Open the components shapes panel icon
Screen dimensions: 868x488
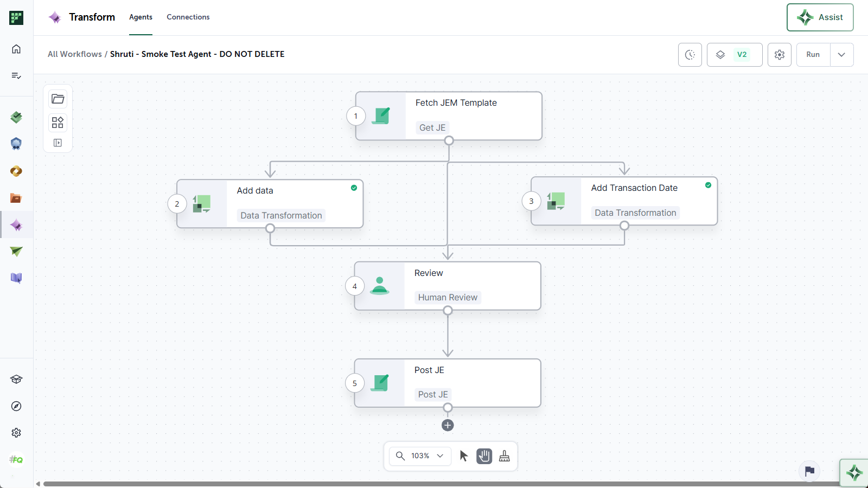click(x=58, y=123)
